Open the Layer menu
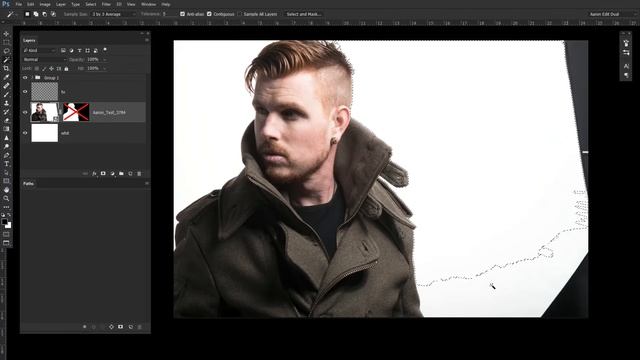640x360 pixels. coord(60,4)
